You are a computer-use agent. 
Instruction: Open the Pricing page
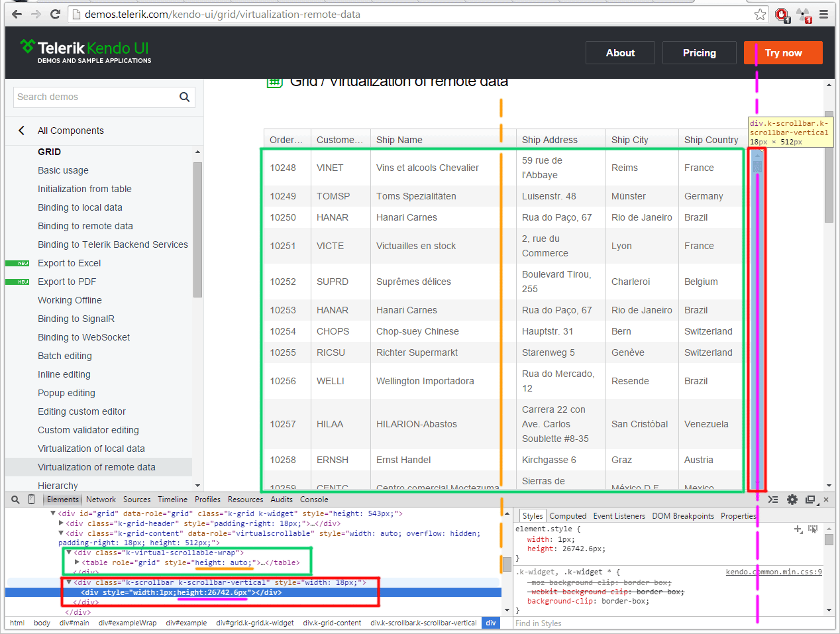pos(700,53)
